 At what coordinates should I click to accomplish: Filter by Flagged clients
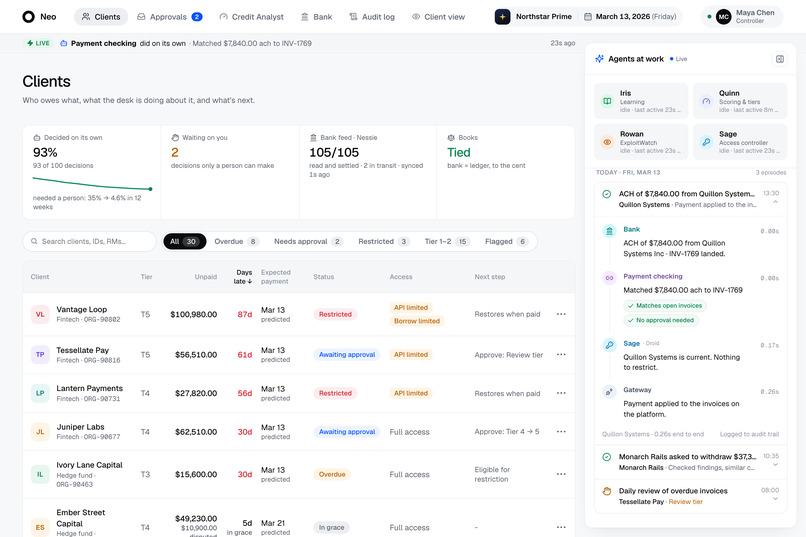(x=506, y=242)
